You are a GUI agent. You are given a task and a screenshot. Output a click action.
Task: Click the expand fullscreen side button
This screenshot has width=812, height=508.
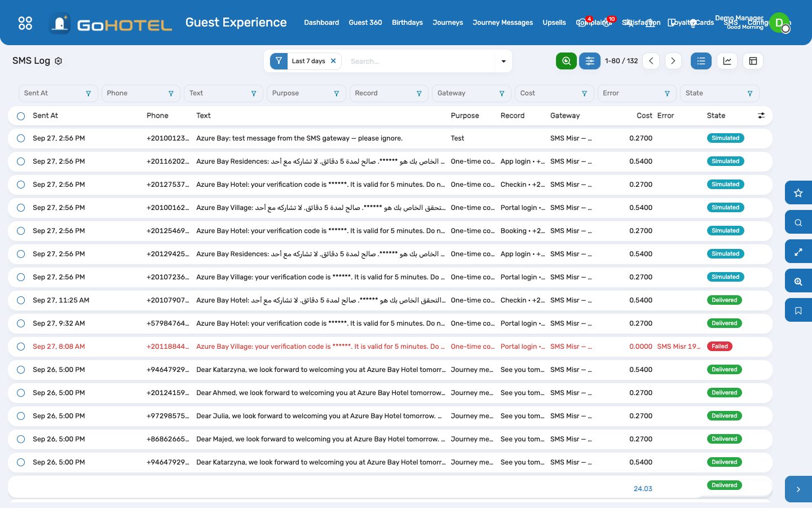798,252
